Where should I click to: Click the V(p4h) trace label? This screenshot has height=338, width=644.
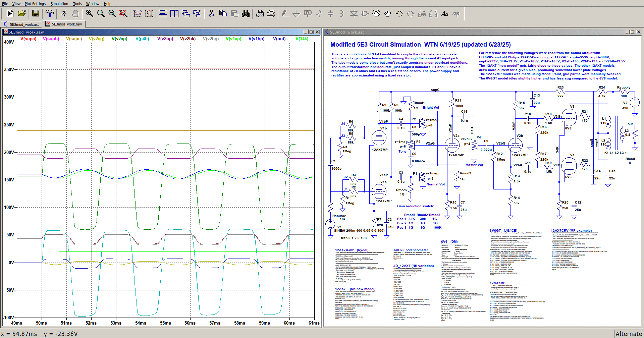coord(142,39)
